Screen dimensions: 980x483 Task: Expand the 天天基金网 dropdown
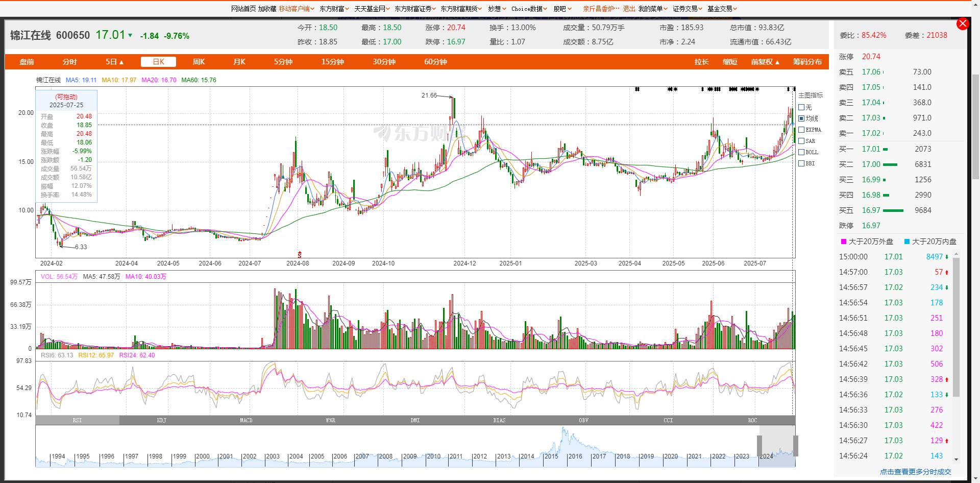(372, 9)
